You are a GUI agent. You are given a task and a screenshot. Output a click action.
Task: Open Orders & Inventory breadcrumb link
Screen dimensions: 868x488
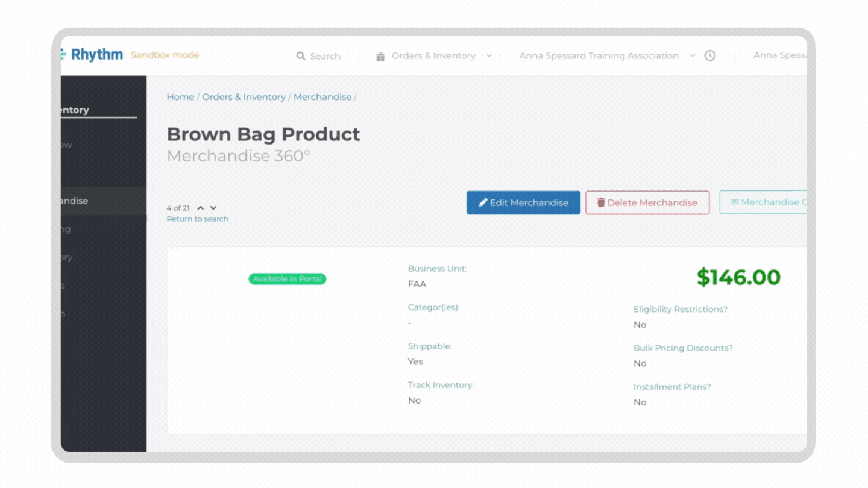point(244,97)
